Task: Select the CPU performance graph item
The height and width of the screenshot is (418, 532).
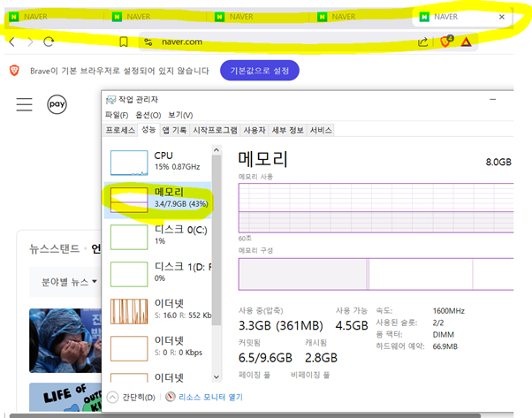Action: point(159,163)
